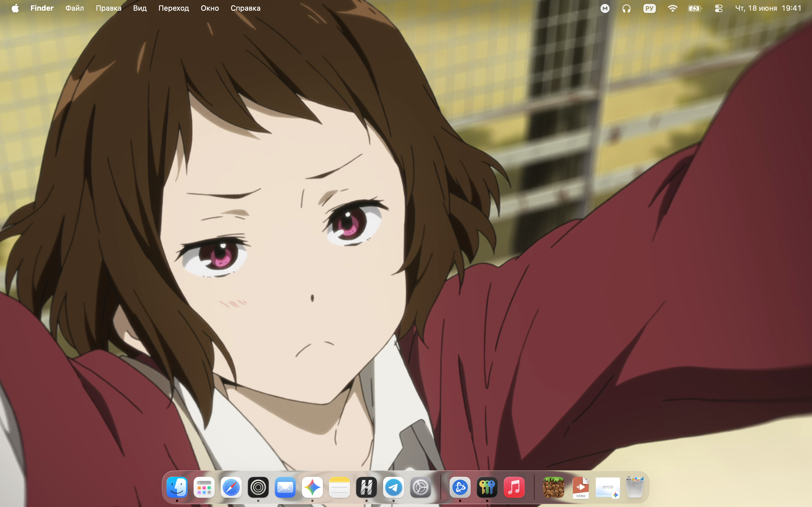Screen dimensions: 812x507
Task: Launch Safari from the Dock
Action: point(231,487)
